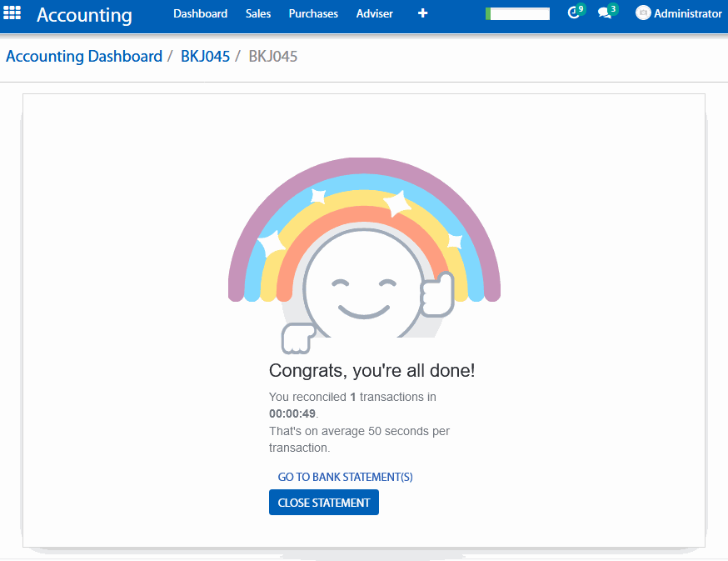Click the green progress bar in navbar
This screenshot has height=561, width=728.
coord(517,14)
